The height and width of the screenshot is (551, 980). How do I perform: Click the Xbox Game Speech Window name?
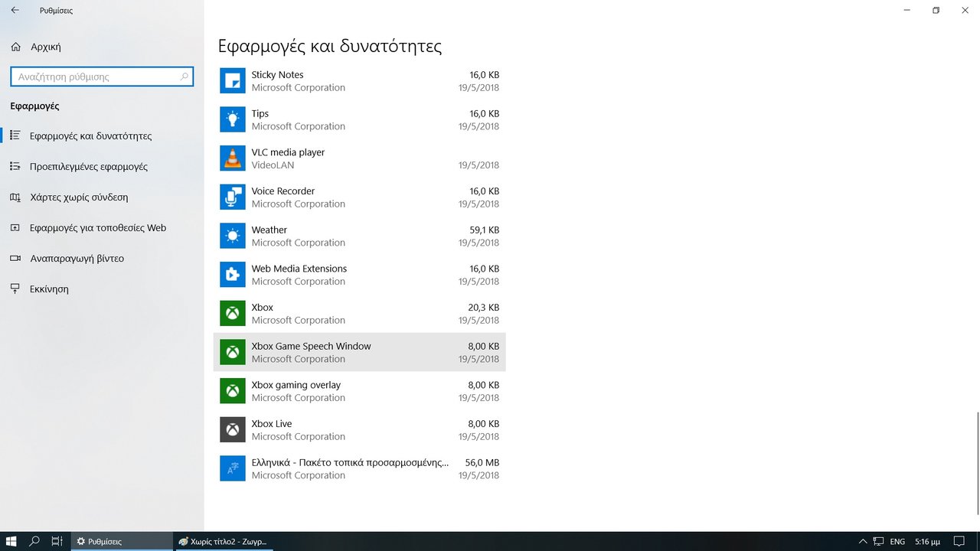[x=311, y=346]
